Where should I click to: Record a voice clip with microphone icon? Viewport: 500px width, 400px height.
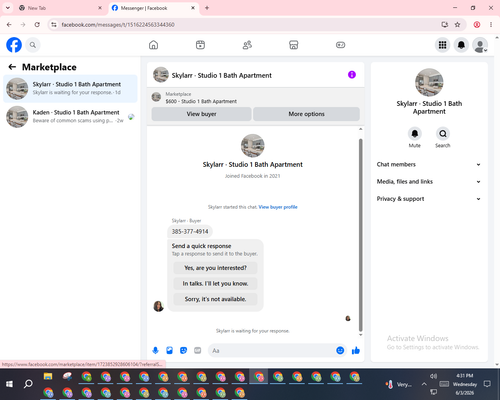point(155,350)
